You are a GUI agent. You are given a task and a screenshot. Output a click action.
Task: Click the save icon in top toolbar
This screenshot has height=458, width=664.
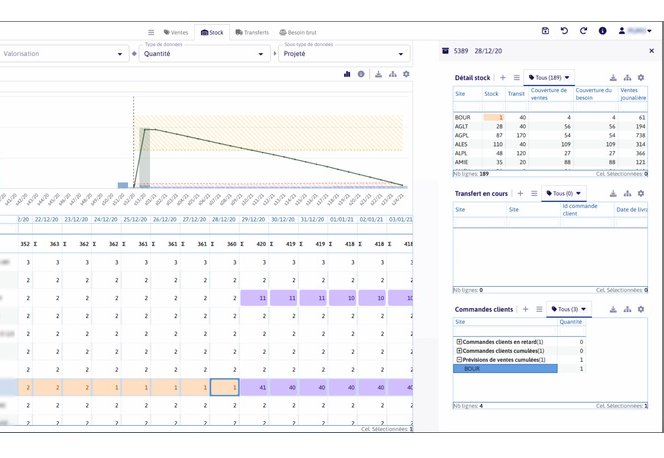(x=545, y=31)
